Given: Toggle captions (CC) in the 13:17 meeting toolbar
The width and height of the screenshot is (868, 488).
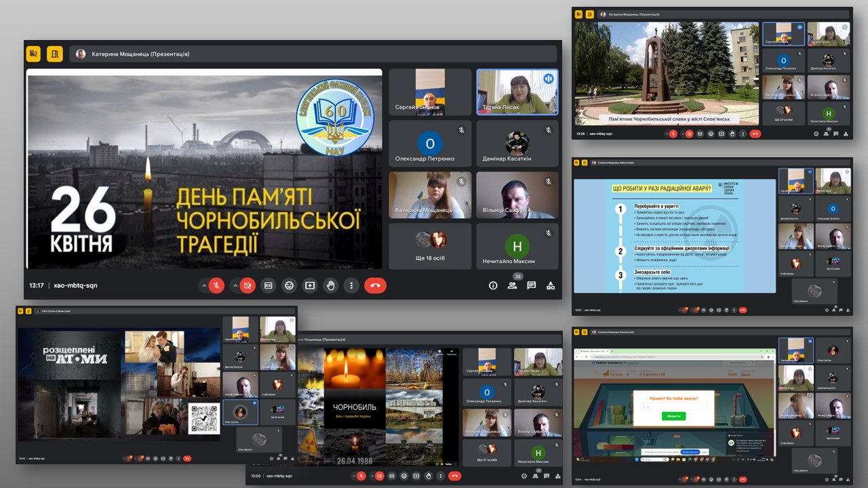Looking at the screenshot, I should [269, 285].
